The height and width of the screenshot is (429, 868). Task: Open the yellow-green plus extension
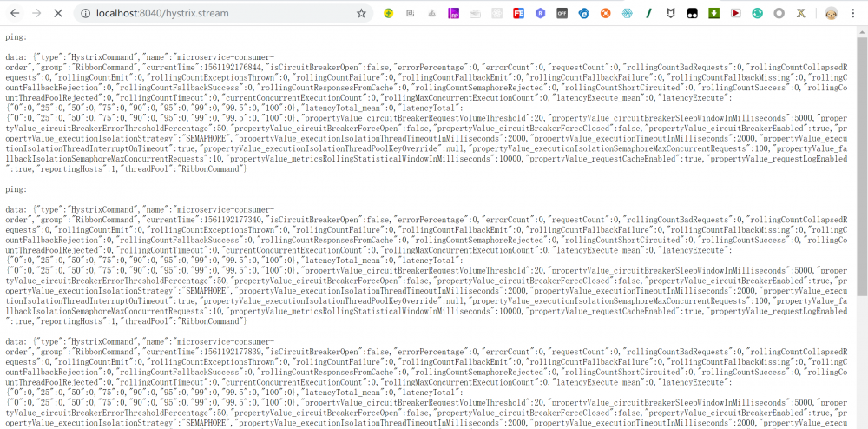point(389,13)
